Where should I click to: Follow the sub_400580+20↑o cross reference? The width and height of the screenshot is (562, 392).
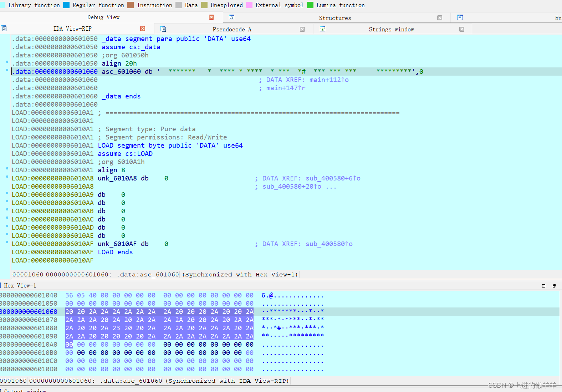[292, 187]
